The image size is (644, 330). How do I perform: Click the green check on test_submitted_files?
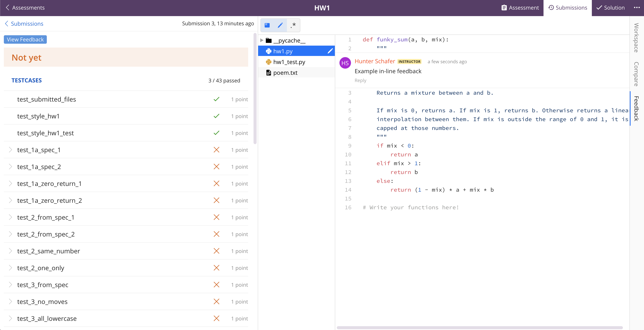point(217,99)
